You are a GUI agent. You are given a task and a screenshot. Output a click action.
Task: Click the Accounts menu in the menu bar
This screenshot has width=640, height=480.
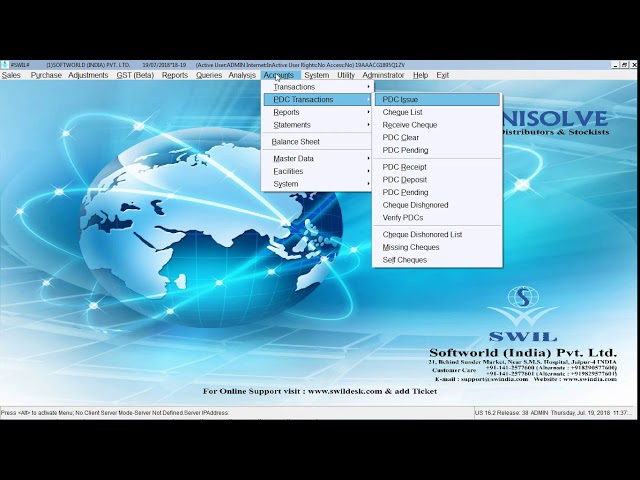coord(279,75)
